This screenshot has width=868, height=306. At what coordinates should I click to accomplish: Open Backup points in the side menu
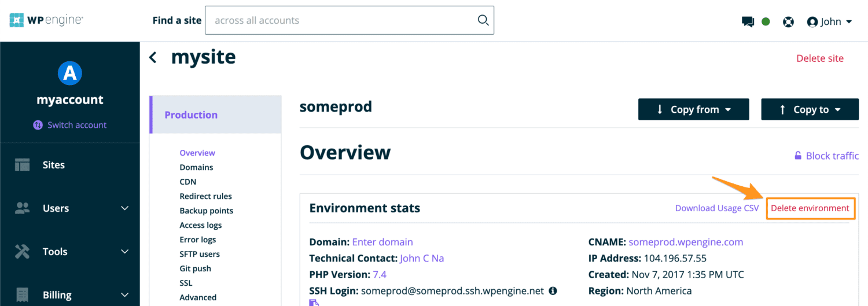pos(206,211)
